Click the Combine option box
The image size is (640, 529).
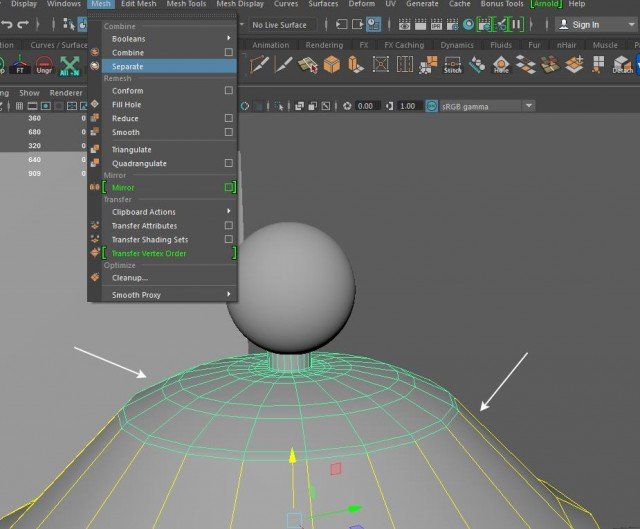[229, 52]
